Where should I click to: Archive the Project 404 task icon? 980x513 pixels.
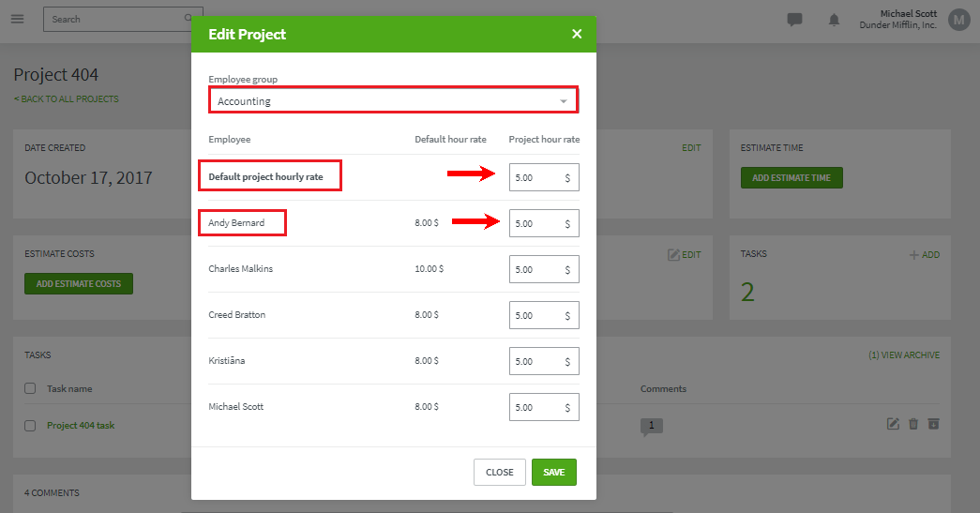pos(933,424)
